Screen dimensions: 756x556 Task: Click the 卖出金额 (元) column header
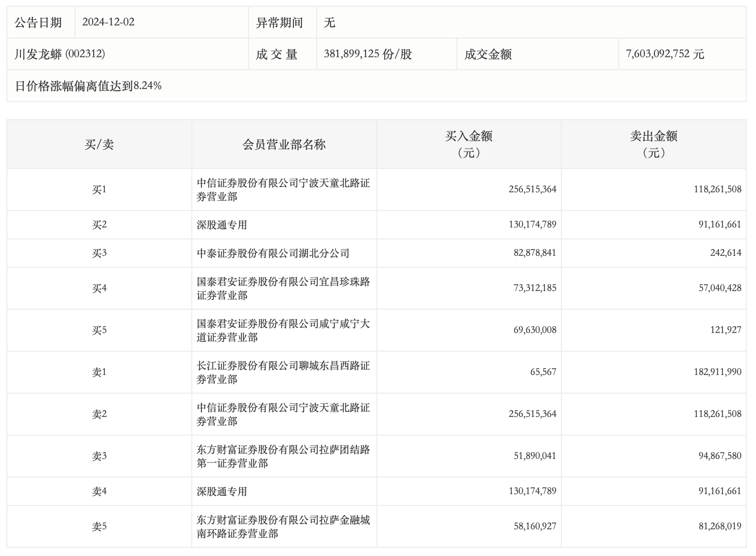(x=653, y=144)
